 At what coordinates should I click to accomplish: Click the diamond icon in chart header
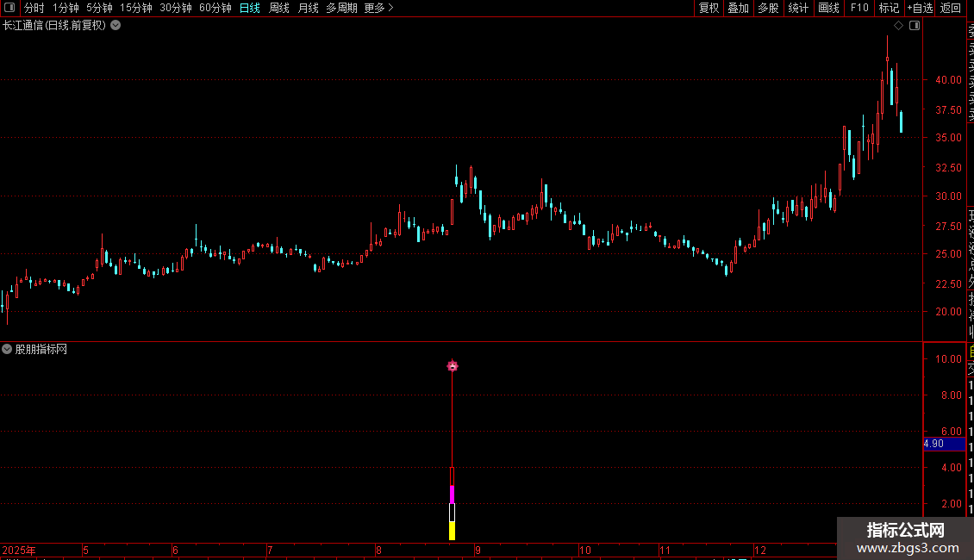click(898, 26)
